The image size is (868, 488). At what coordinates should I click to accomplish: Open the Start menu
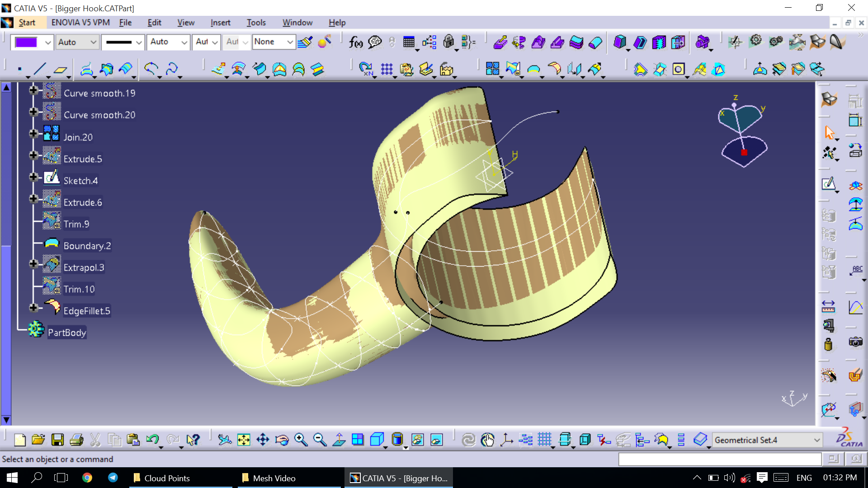coord(27,23)
